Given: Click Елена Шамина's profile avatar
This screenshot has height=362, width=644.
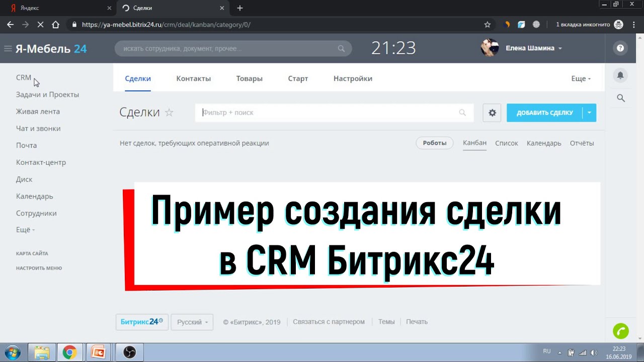Looking at the screenshot, I should [x=490, y=48].
